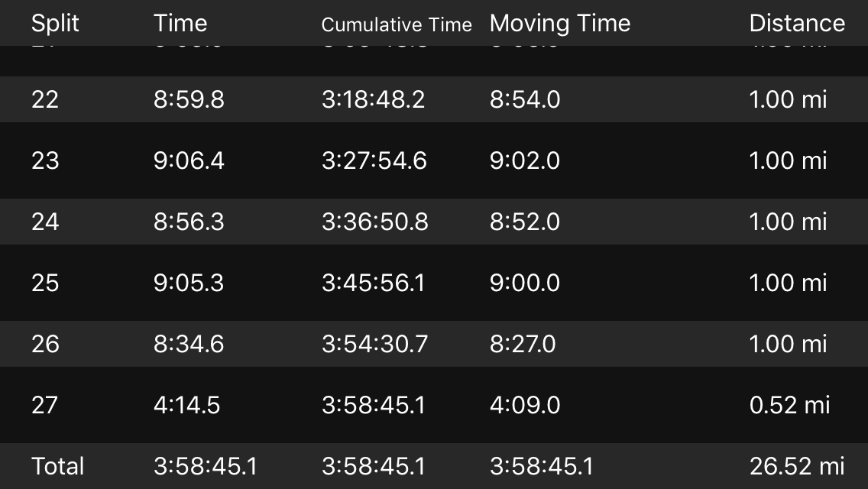Tap the Distance column header
The height and width of the screenshot is (489, 868).
tap(796, 24)
